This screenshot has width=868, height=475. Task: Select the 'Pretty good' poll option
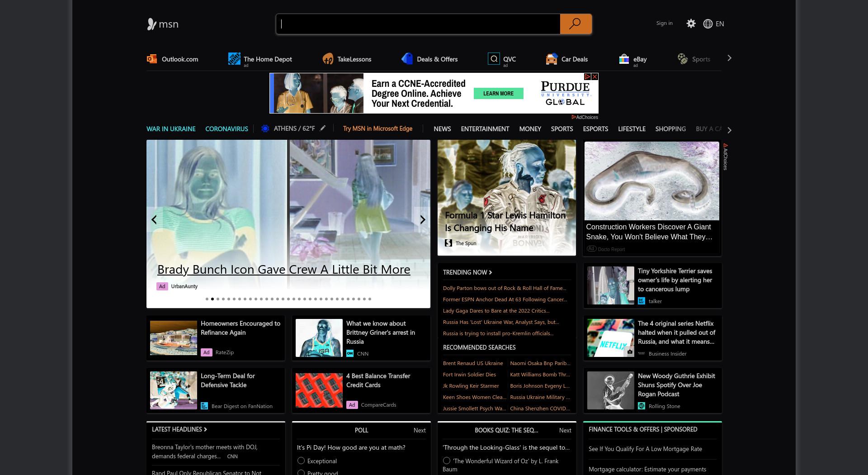301,472
